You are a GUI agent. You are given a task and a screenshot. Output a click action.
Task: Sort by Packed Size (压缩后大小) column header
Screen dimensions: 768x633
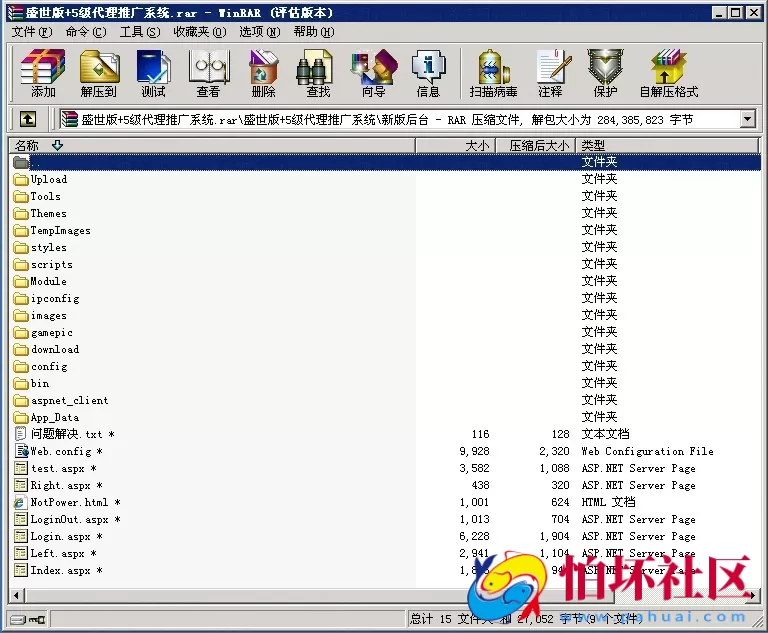pos(536,146)
